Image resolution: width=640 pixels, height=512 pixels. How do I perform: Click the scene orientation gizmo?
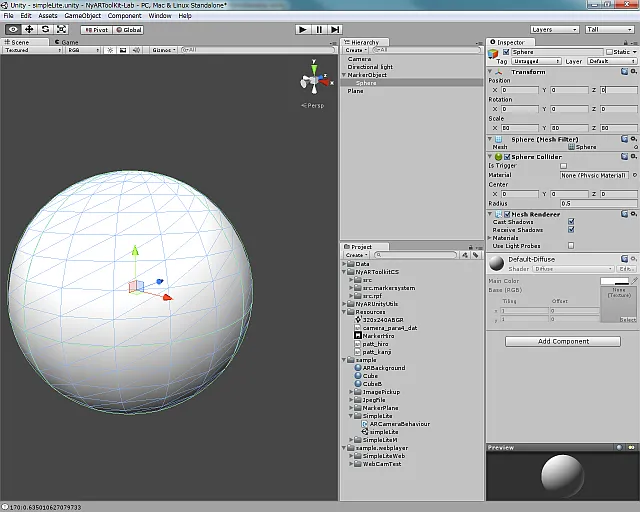click(x=314, y=79)
